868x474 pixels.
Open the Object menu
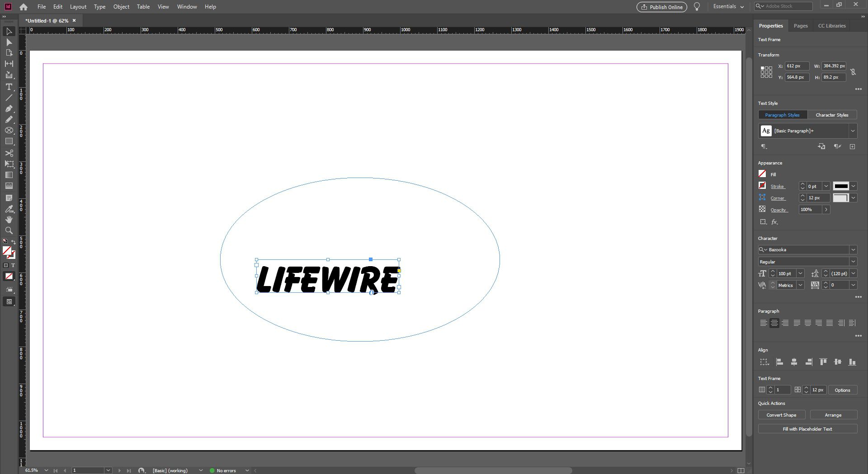pos(121,7)
